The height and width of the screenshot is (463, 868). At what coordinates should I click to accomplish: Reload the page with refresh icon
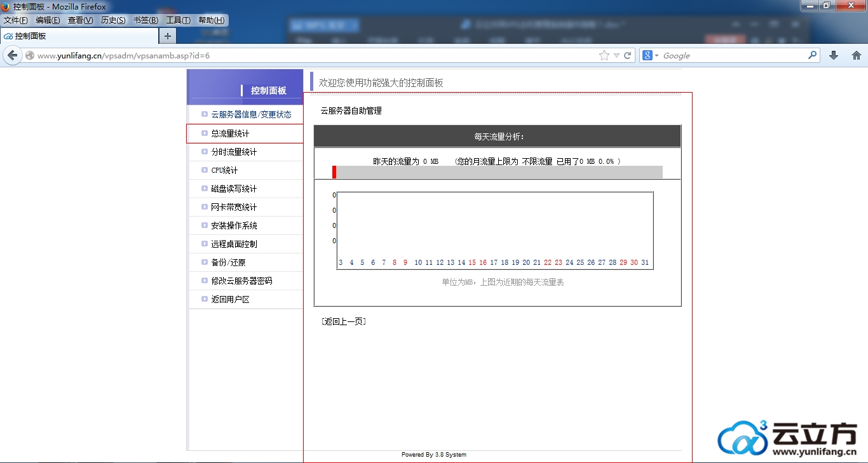(627, 55)
